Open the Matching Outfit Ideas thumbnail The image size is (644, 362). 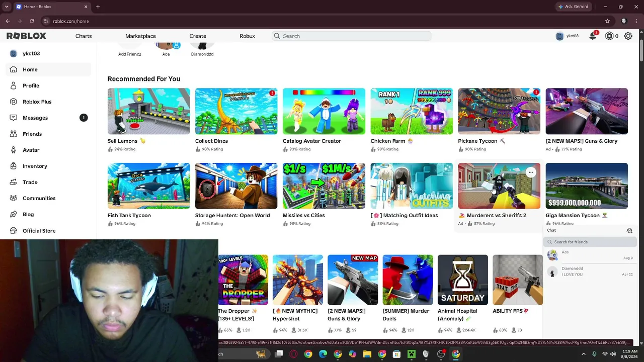[412, 186]
